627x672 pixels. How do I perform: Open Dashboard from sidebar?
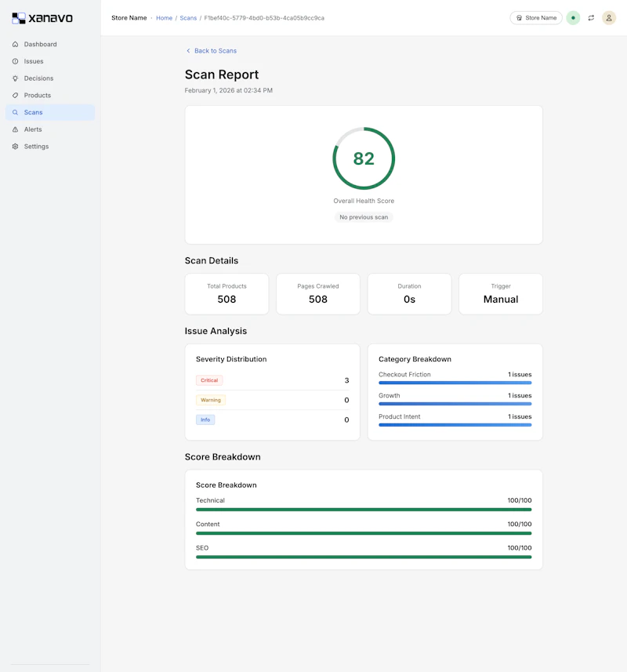50,44
